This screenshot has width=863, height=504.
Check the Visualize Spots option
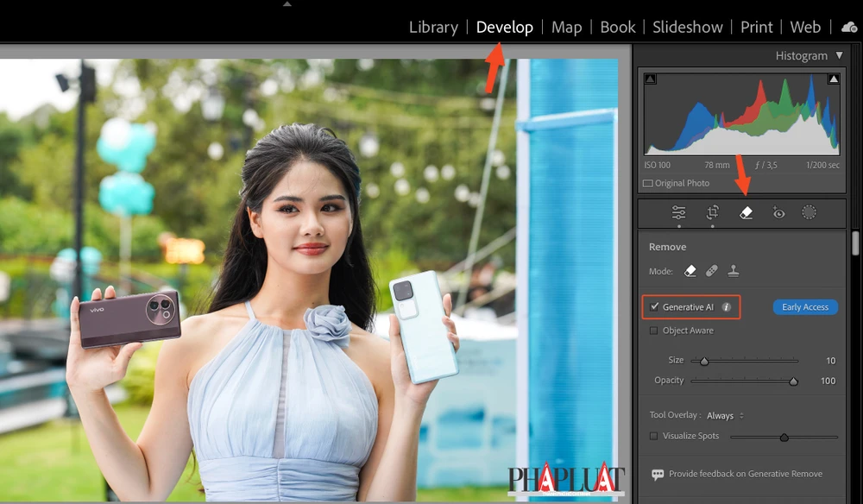click(x=653, y=436)
